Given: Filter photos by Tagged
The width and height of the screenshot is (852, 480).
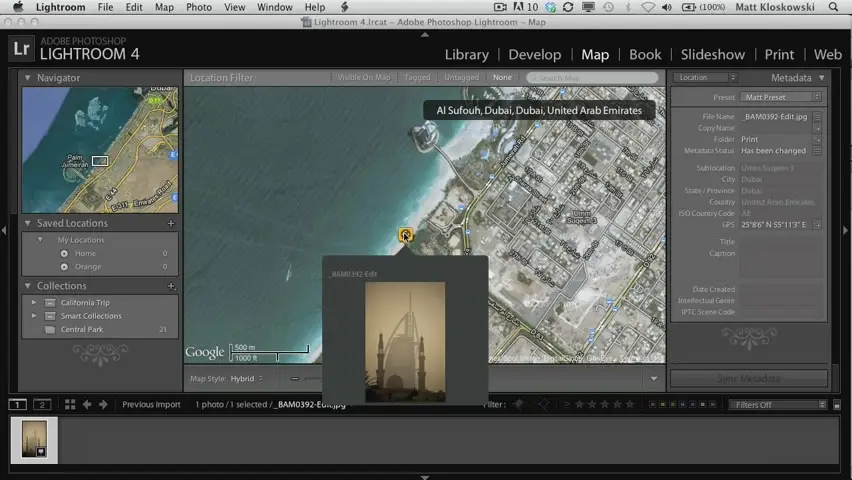Looking at the screenshot, I should click(417, 77).
